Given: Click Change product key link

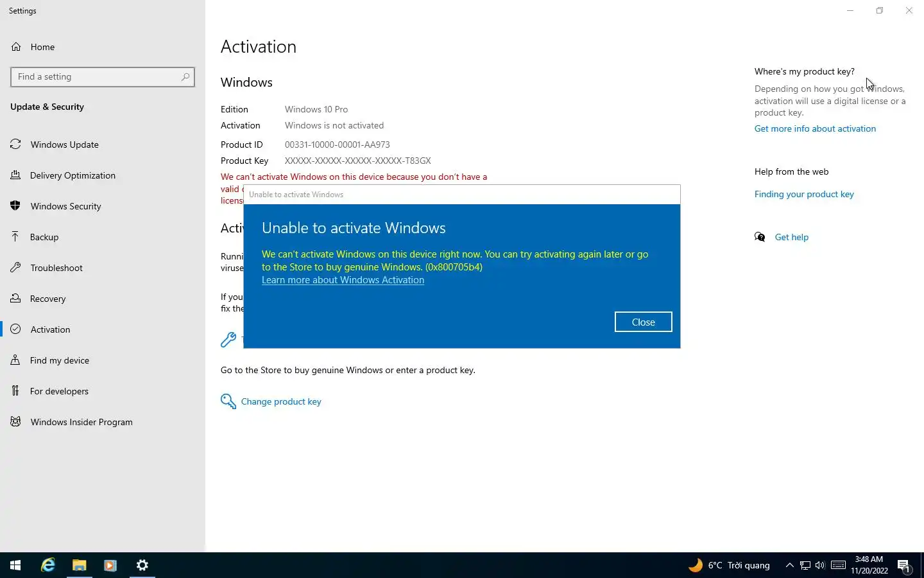Looking at the screenshot, I should click(x=281, y=401).
